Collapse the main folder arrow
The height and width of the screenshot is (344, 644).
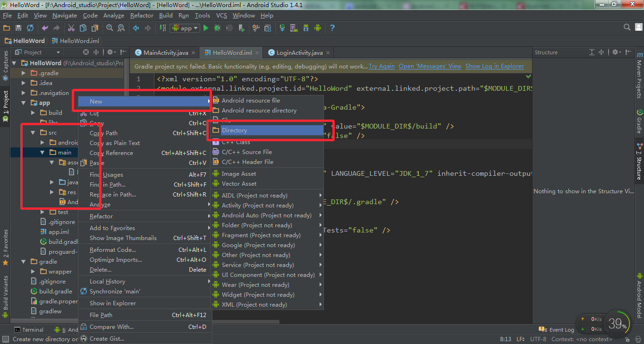pos(42,152)
